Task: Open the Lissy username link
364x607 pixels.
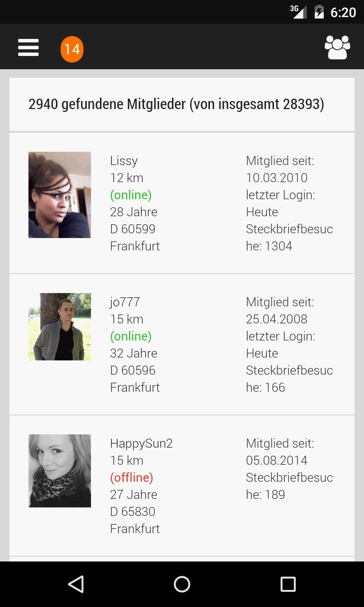Action: coord(124,160)
